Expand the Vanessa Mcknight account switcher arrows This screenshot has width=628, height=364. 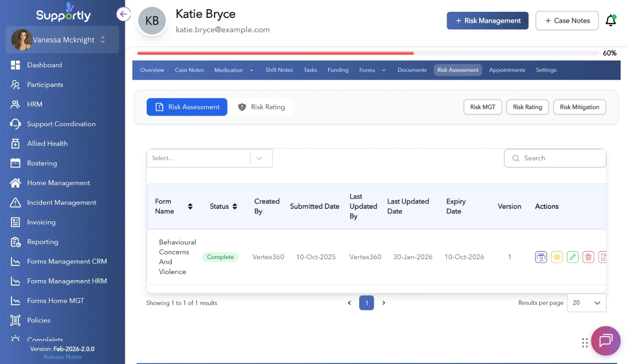[x=102, y=40]
